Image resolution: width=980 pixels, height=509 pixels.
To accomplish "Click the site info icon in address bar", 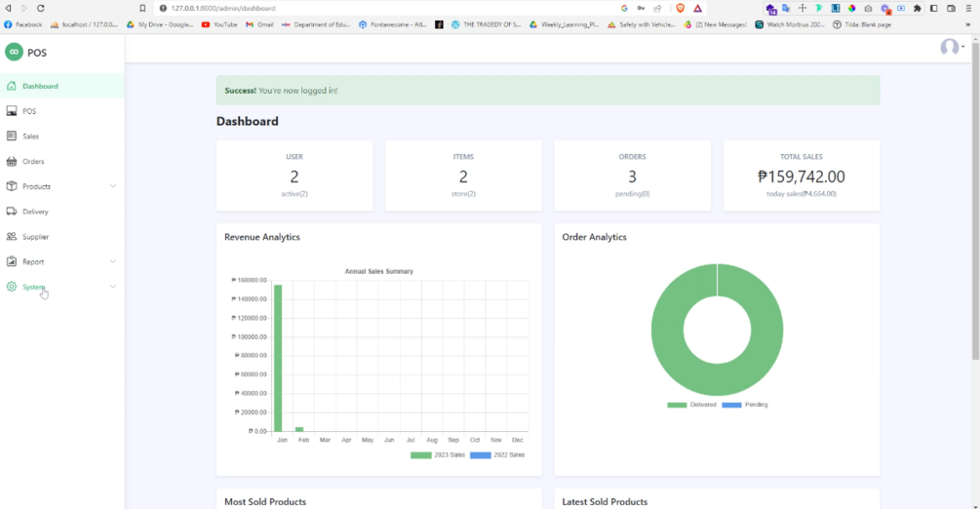I will [163, 8].
